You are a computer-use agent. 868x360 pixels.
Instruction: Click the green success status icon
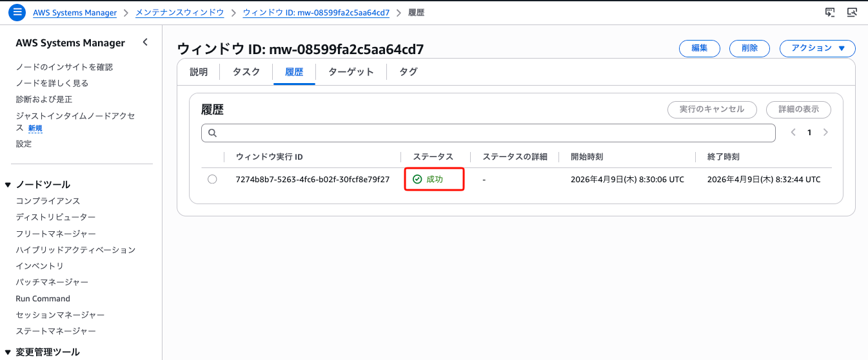point(417,179)
